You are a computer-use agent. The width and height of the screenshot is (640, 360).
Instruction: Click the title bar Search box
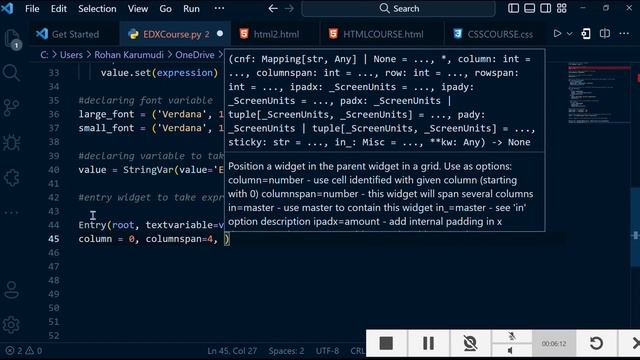(x=398, y=9)
